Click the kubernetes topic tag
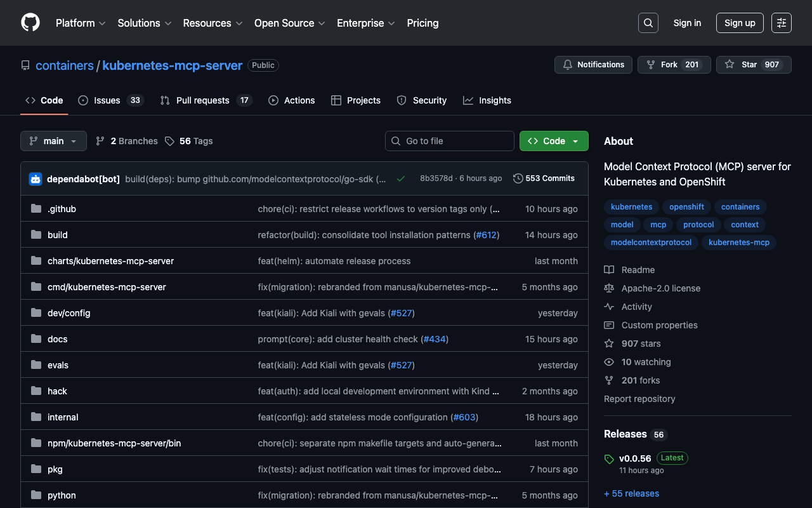Viewport: 812px width, 508px height. (631, 207)
